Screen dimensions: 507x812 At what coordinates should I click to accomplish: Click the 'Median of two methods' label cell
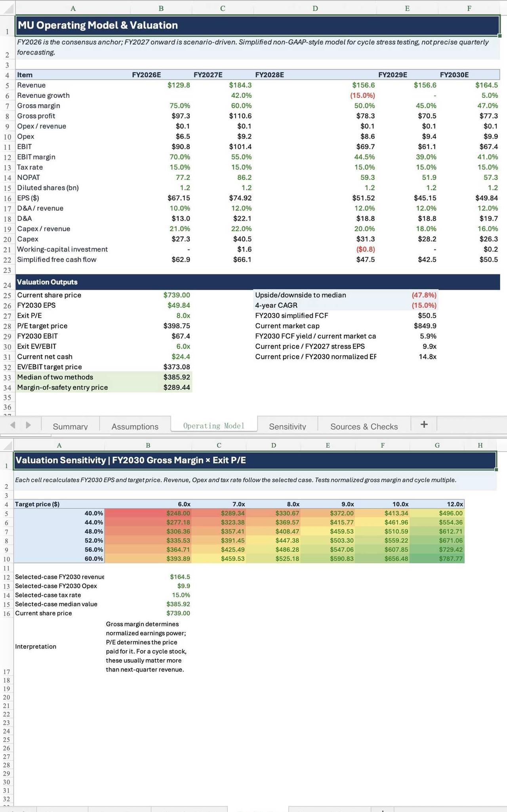click(73, 377)
